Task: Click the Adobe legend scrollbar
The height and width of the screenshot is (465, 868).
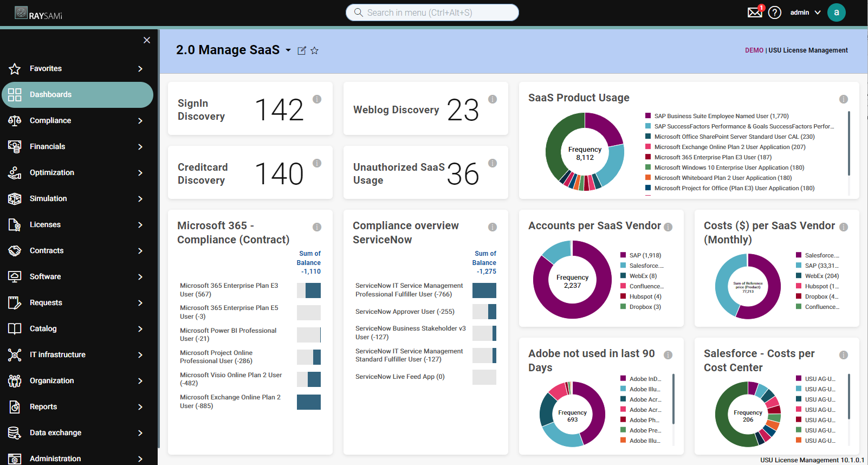Action: click(x=673, y=398)
